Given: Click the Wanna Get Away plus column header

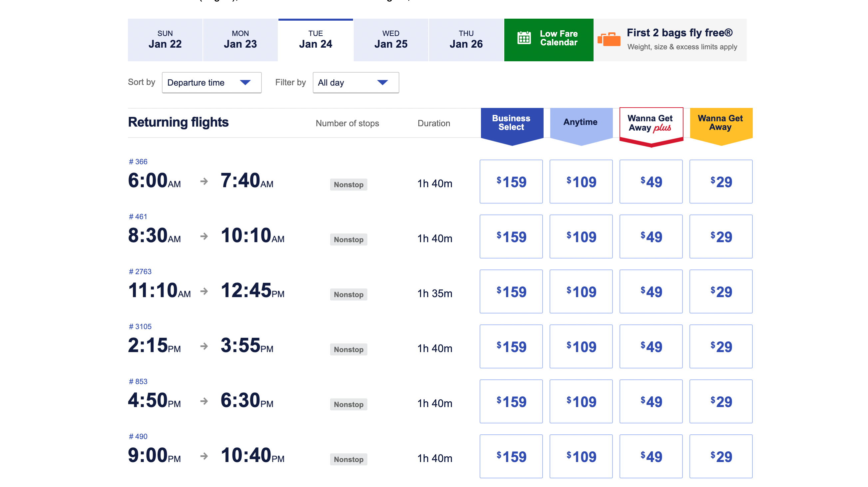Looking at the screenshot, I should 651,123.
